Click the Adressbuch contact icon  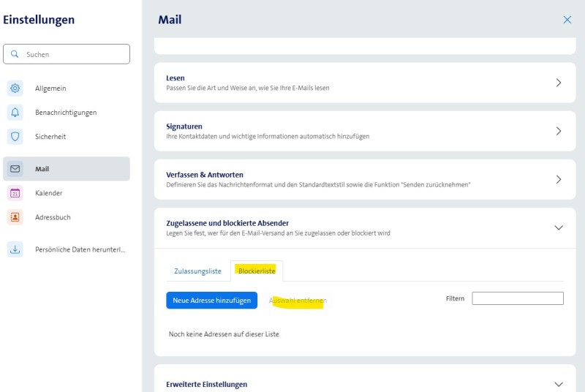(15, 217)
